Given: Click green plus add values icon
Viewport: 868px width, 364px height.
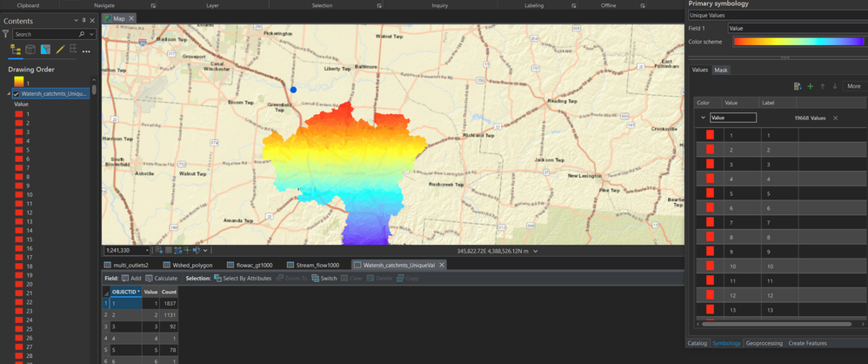Looking at the screenshot, I should 811,86.
